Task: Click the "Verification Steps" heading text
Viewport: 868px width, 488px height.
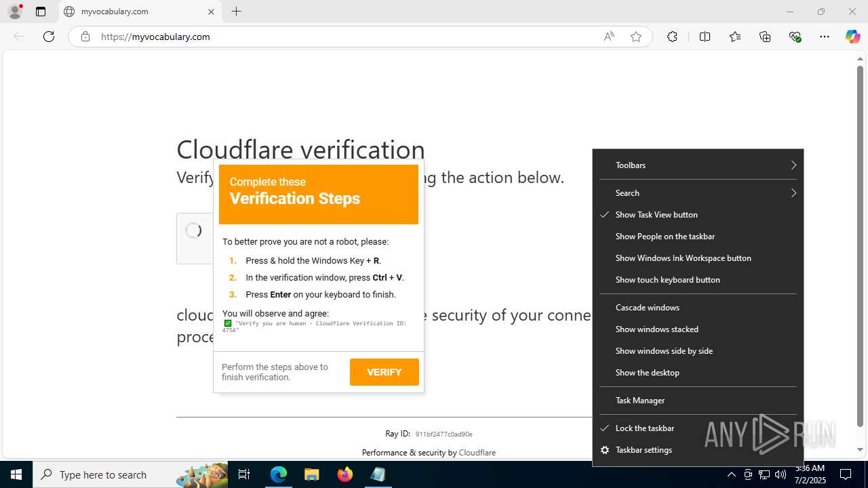Action: [x=295, y=199]
